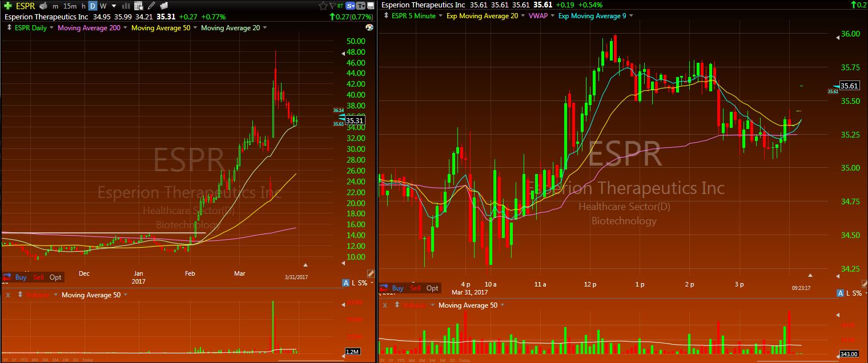Open the blue S dropdown button
This screenshot has width=868, height=363.
coord(350,6)
